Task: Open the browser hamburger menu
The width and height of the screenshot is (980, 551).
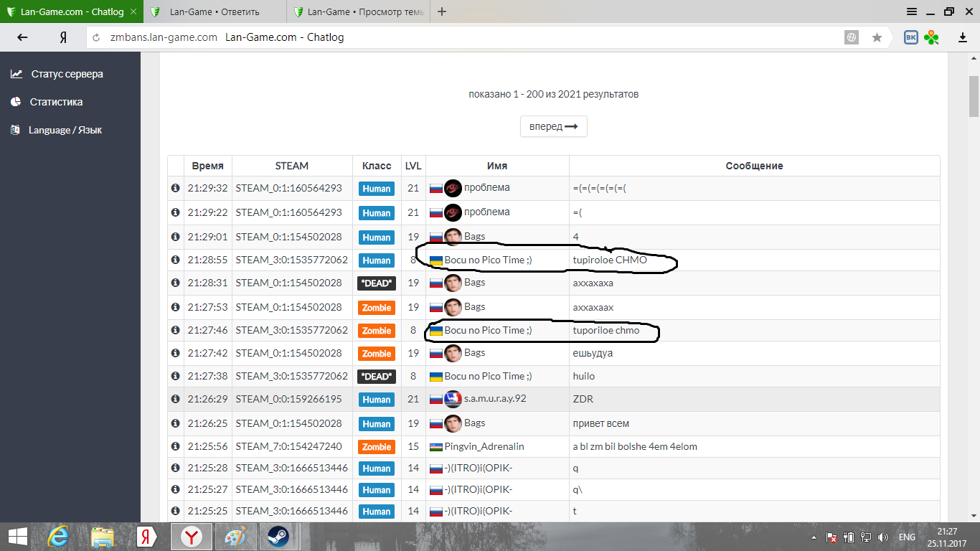Action: click(x=911, y=11)
